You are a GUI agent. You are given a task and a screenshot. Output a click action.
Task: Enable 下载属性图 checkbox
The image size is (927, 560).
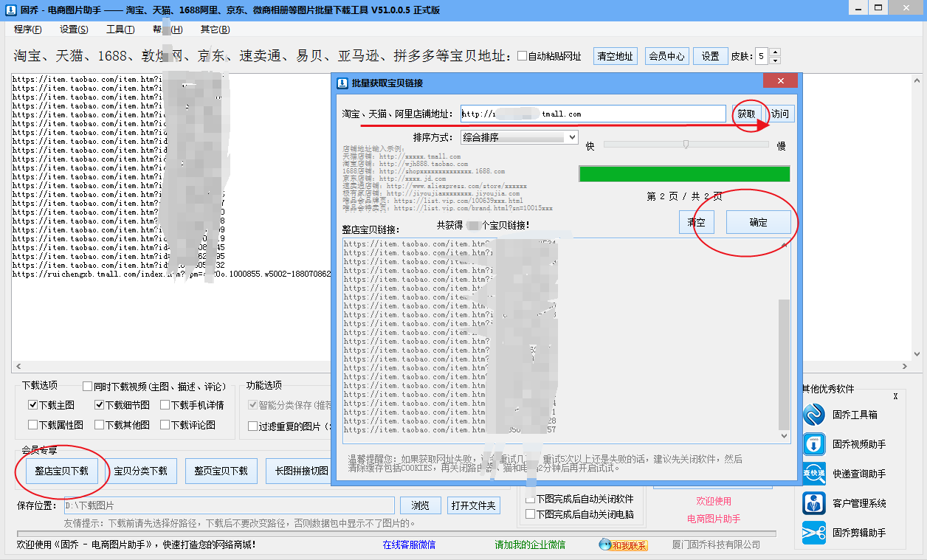[33, 425]
